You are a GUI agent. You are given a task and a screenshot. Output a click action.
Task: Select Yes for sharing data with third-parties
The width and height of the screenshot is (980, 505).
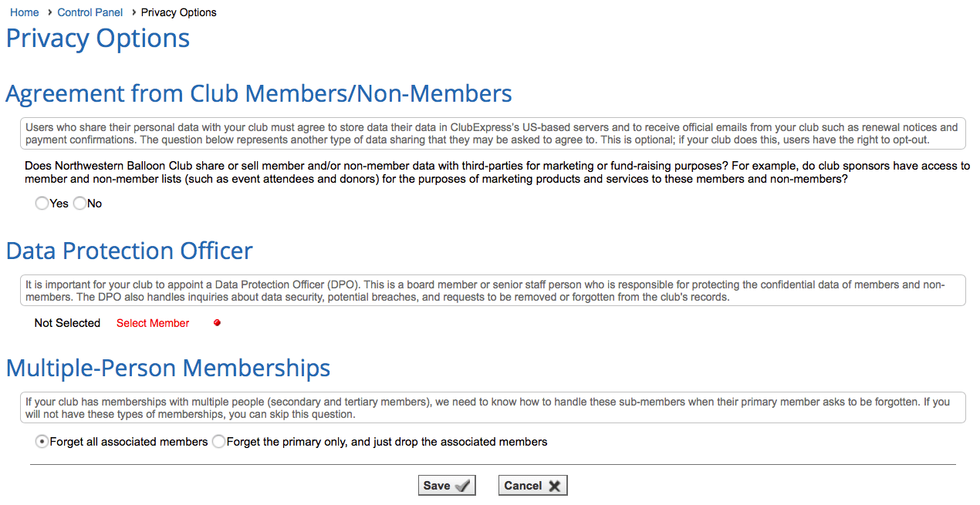coord(42,204)
